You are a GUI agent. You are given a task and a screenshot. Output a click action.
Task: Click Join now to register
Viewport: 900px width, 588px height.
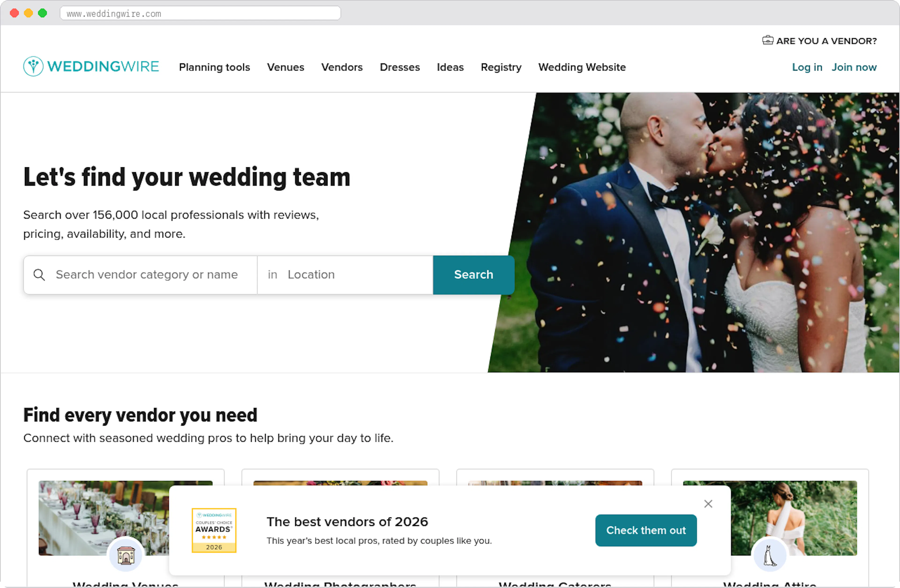pyautogui.click(x=854, y=67)
